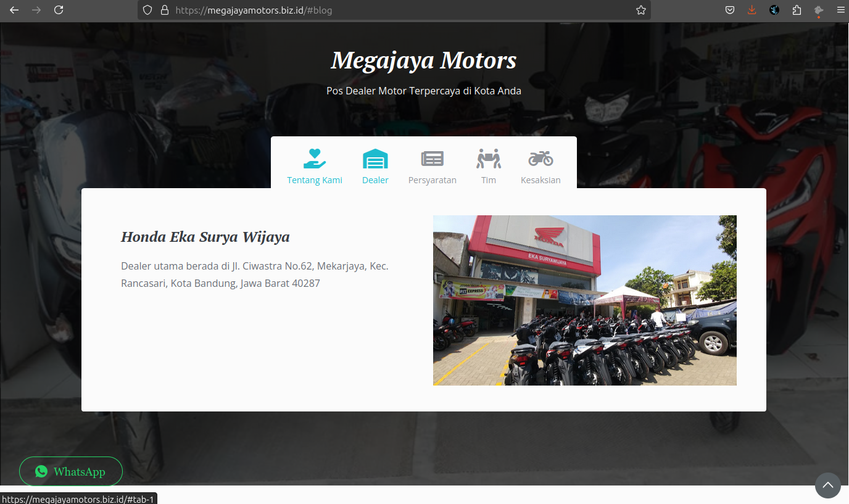849x504 pixels.
Task: Open the Downloads panel icon
Action: [x=752, y=10]
